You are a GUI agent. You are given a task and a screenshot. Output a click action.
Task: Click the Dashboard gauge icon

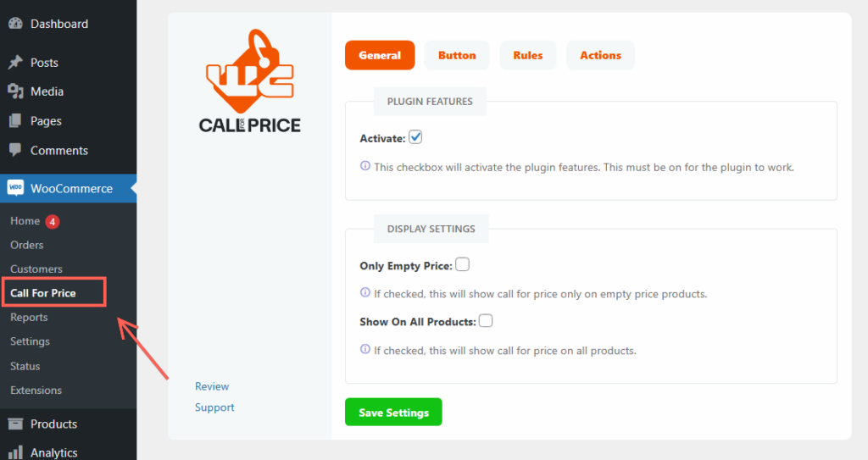pyautogui.click(x=15, y=23)
